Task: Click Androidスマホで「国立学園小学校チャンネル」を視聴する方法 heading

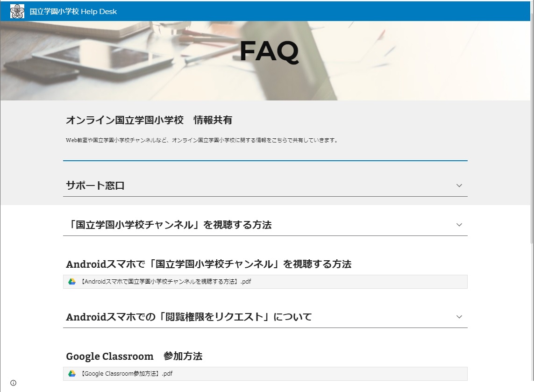Action: click(209, 264)
